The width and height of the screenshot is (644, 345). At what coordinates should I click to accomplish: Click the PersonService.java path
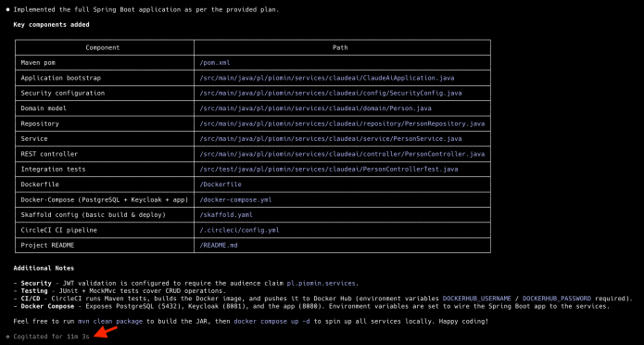(330, 138)
